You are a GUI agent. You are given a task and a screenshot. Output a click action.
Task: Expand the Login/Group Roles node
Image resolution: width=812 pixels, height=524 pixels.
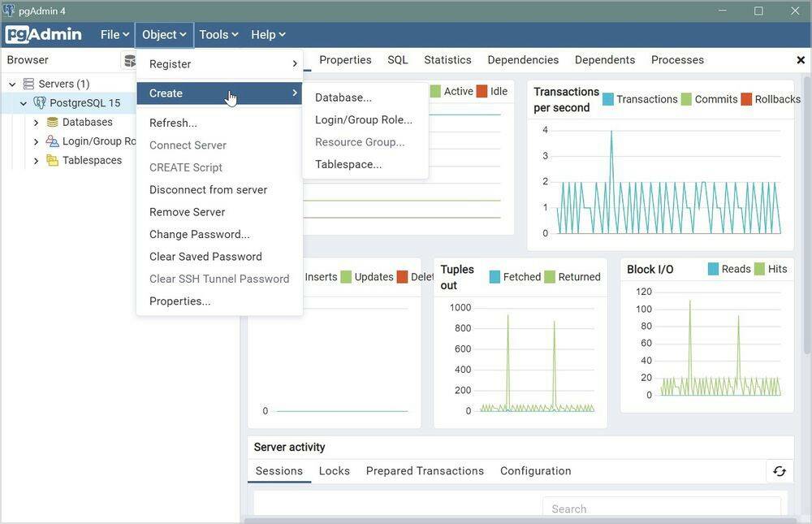coord(36,141)
